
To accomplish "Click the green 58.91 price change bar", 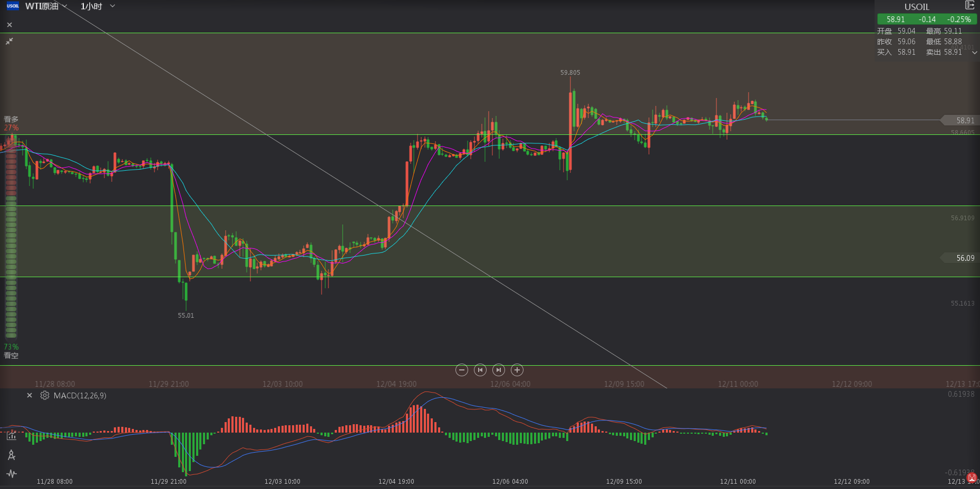I will 927,19.
